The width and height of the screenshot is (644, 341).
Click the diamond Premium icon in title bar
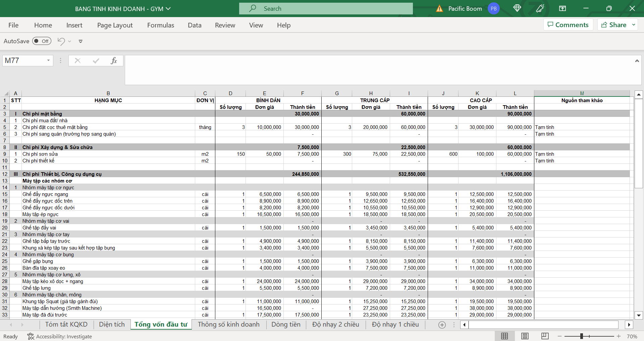click(x=517, y=8)
